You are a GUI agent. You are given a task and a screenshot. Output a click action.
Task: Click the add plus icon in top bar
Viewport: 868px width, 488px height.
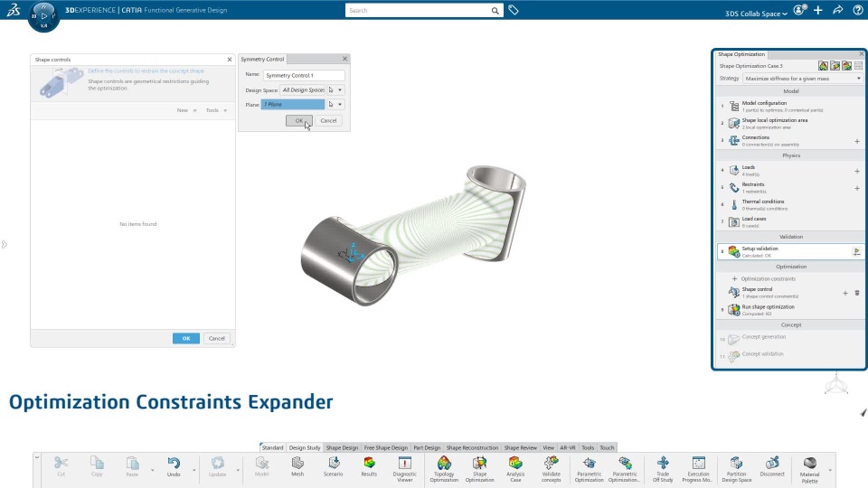tap(818, 10)
